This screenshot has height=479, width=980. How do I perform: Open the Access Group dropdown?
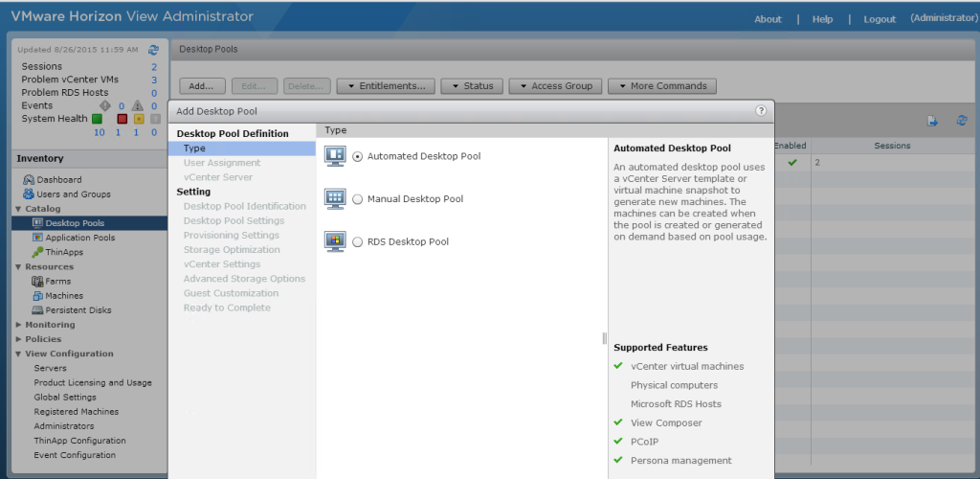click(555, 86)
